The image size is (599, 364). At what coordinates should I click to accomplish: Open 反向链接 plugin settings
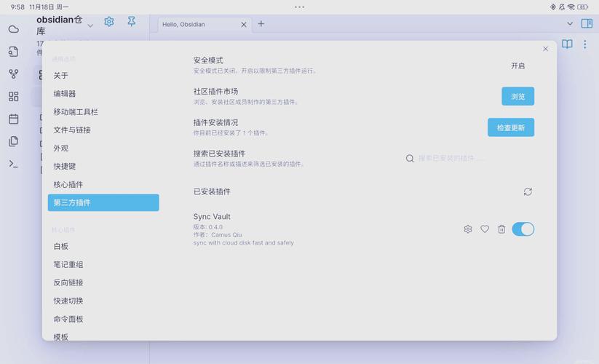(x=103, y=282)
